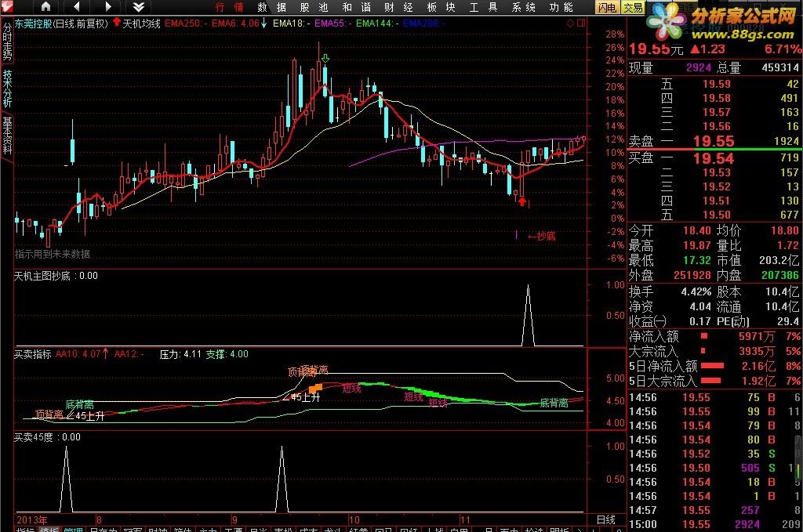Click the EMA18 legend label
The image size is (803, 532).
coord(292,24)
